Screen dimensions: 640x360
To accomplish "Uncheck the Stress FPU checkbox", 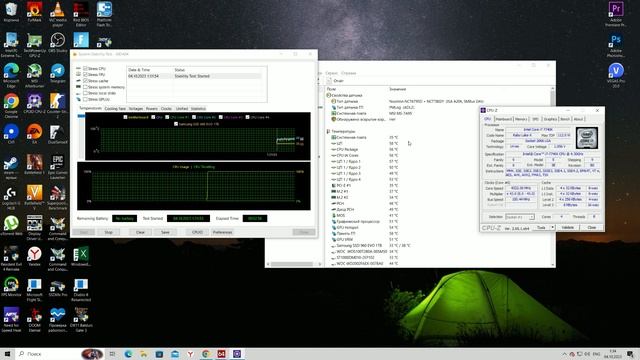I will (85, 75).
